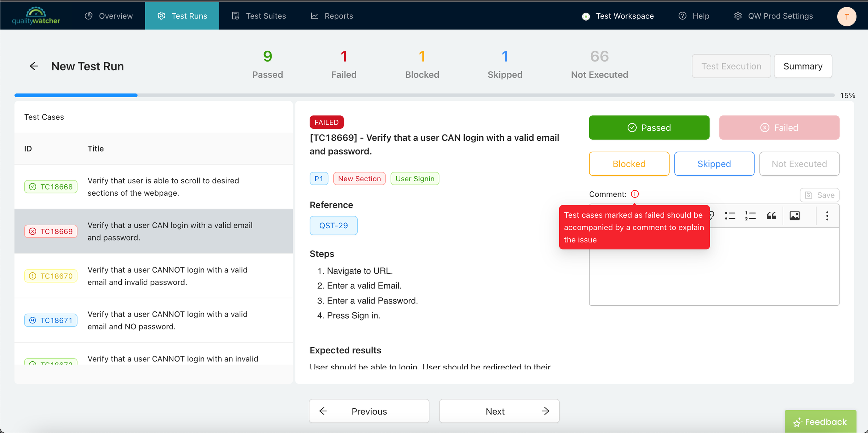
Task: Set status to Not Executed
Action: tap(799, 164)
